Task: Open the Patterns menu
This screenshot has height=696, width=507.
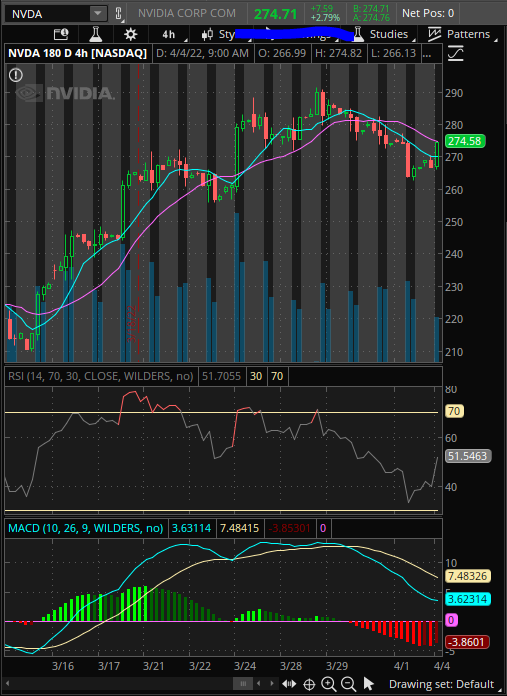Action: [x=468, y=34]
